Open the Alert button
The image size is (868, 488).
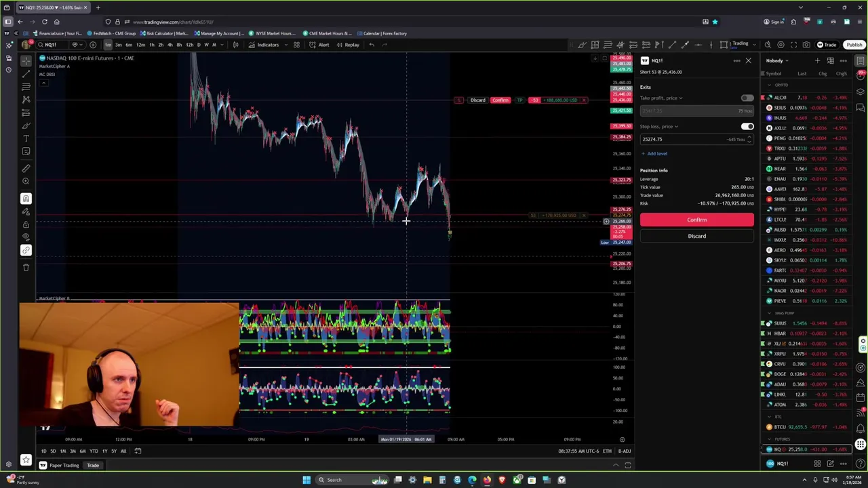pyautogui.click(x=320, y=45)
